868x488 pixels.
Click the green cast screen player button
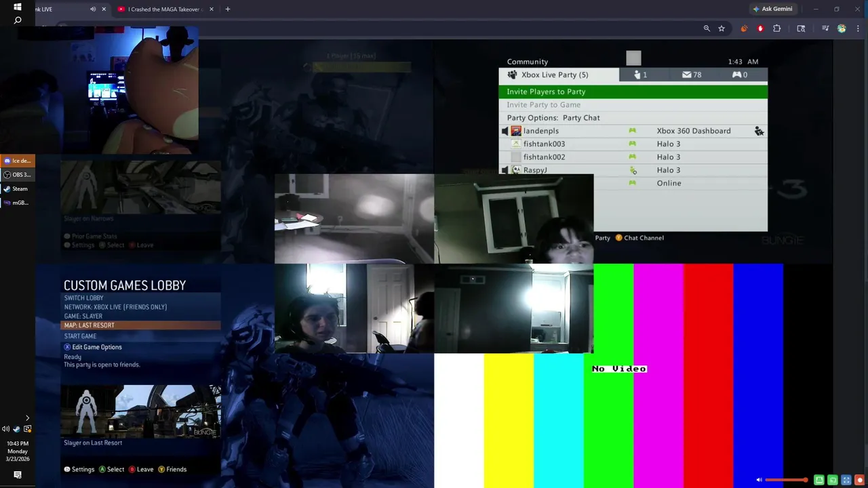833,480
